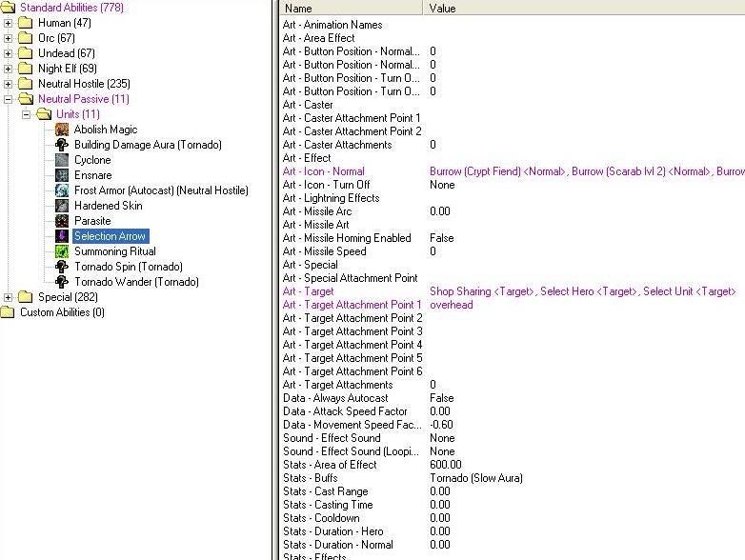Click the Custom Abilities folder icon
Viewport: 745px width, 560px height.
coord(8,312)
